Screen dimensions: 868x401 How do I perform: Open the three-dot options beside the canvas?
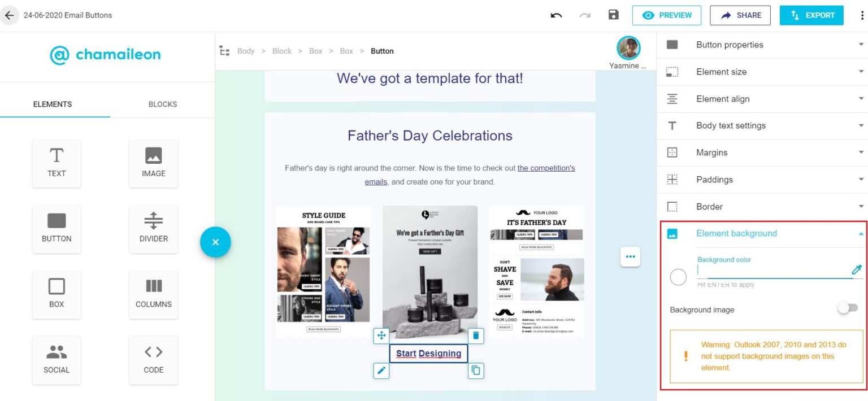[630, 256]
